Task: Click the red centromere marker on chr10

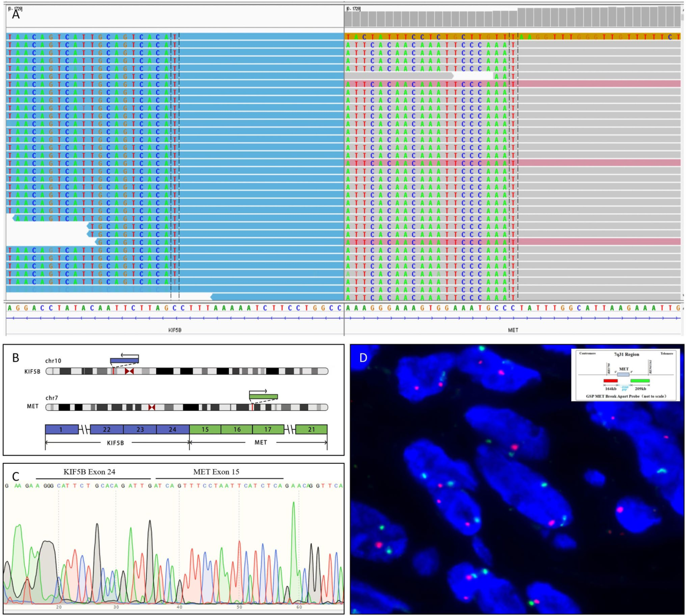Action: [129, 371]
